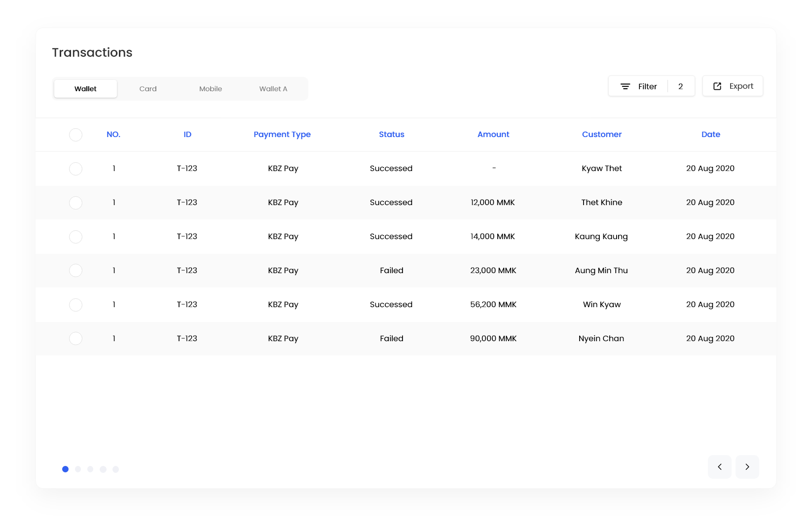This screenshot has height=532, width=812.
Task: Click the export arrow icon
Action: click(717, 86)
